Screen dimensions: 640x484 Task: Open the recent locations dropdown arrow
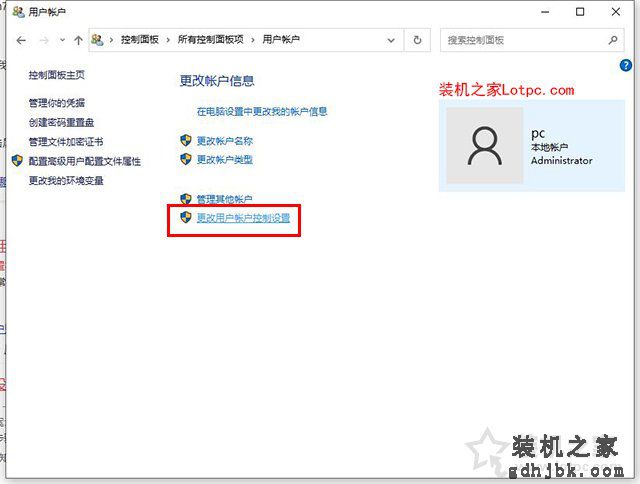[62, 40]
